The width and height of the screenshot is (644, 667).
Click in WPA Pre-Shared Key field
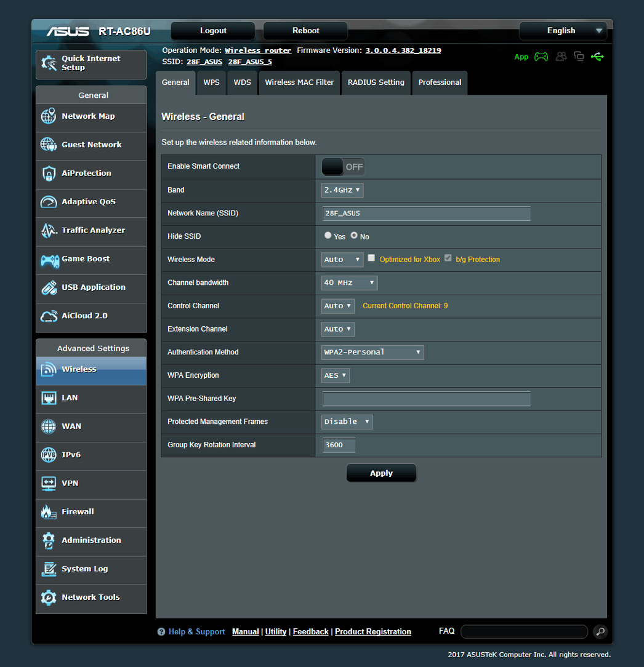point(426,399)
